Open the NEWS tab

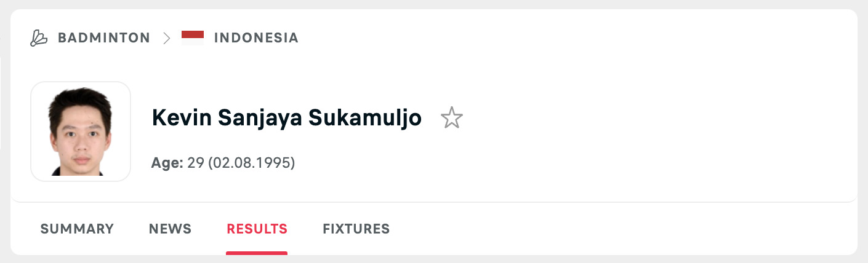click(x=170, y=229)
